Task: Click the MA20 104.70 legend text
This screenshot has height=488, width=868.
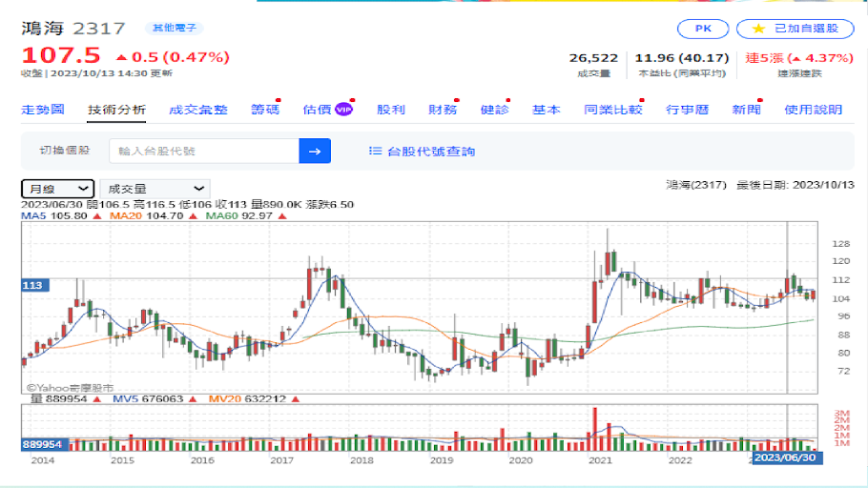Action: 146,215
